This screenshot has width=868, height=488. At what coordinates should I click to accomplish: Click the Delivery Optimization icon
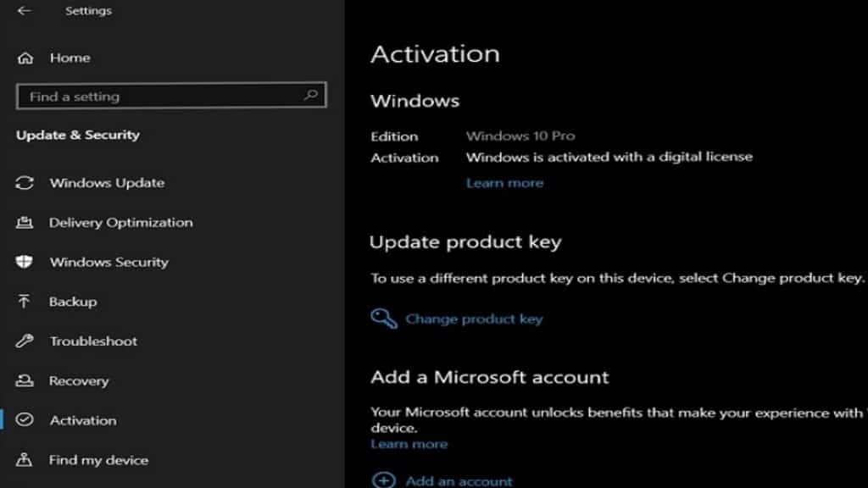[x=25, y=223]
